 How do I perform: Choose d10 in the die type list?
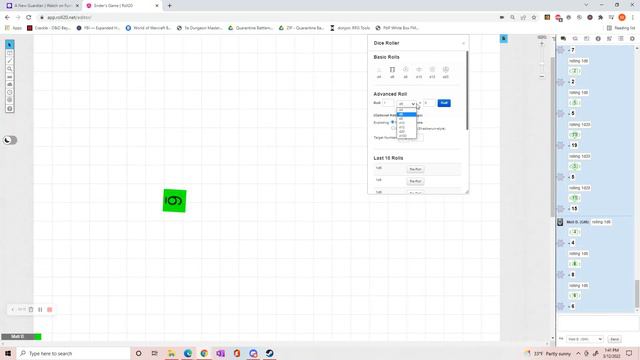(407, 123)
